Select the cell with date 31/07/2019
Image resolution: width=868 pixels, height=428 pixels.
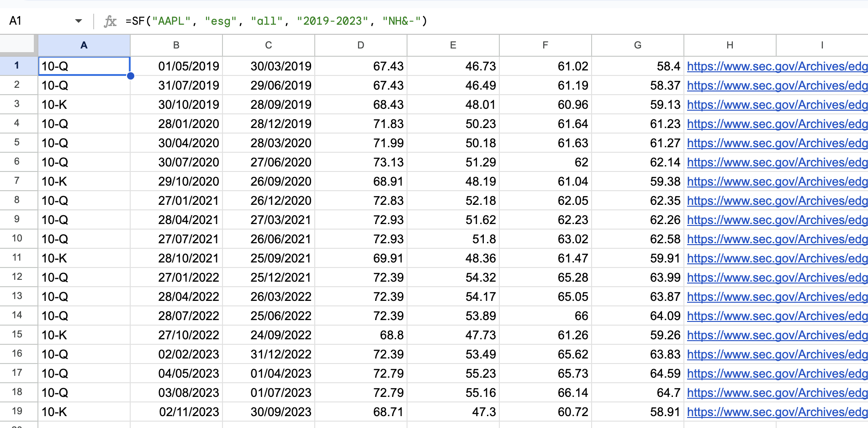pyautogui.click(x=176, y=85)
